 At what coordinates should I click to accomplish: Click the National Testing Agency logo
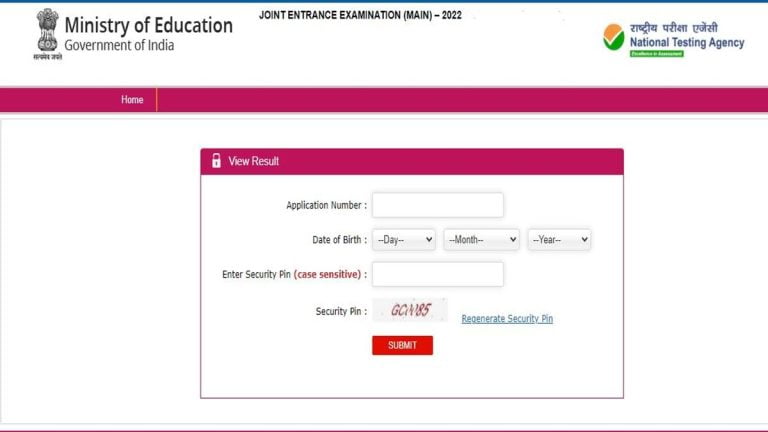[673, 40]
